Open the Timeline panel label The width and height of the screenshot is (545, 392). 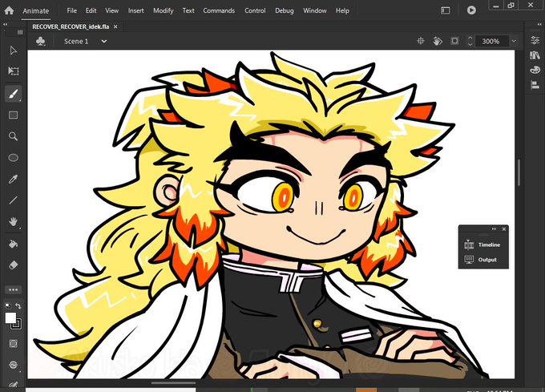pos(489,244)
